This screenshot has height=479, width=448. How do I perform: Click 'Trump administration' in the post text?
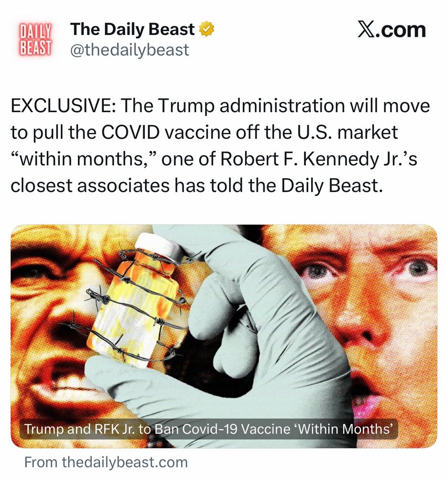(251, 106)
